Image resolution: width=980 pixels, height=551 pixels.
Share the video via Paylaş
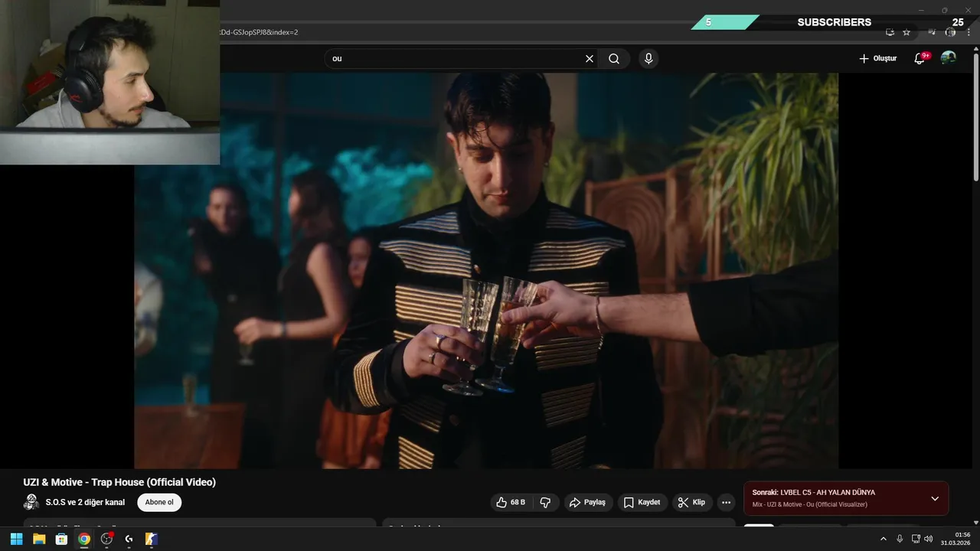[587, 502]
